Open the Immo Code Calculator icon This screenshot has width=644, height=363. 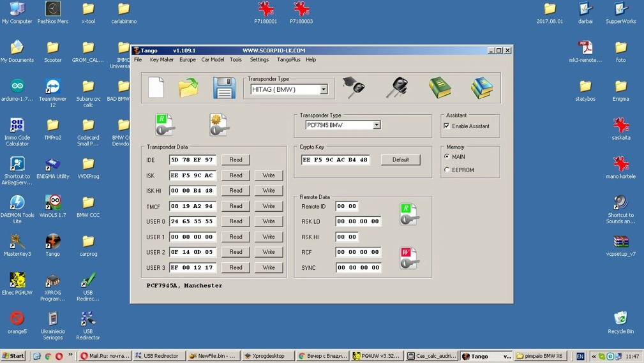pos(17,132)
